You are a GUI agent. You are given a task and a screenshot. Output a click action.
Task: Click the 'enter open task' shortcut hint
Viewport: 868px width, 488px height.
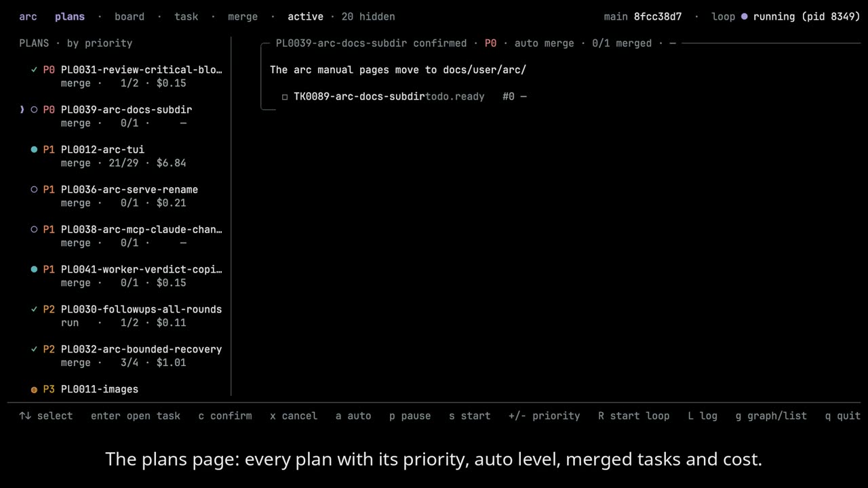point(136,416)
